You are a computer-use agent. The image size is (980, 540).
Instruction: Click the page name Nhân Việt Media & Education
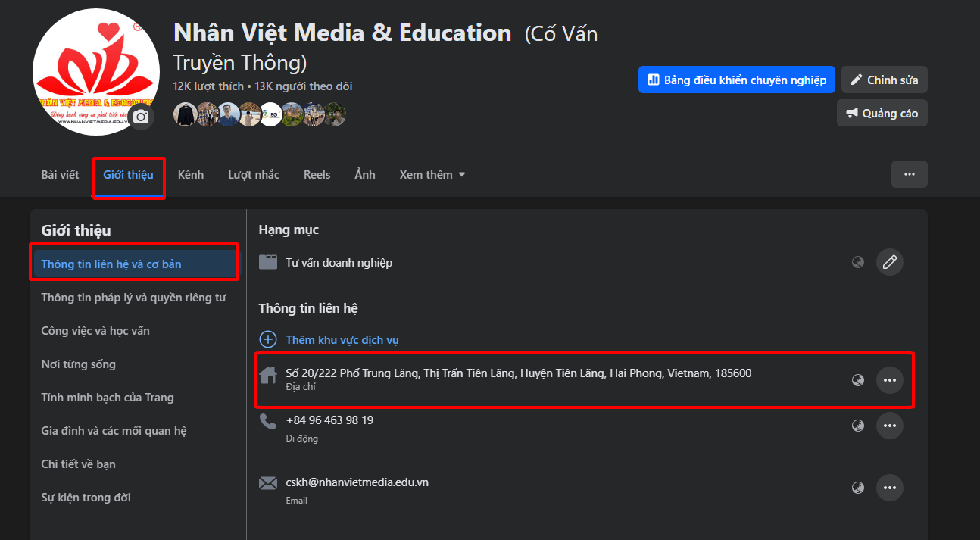[342, 33]
